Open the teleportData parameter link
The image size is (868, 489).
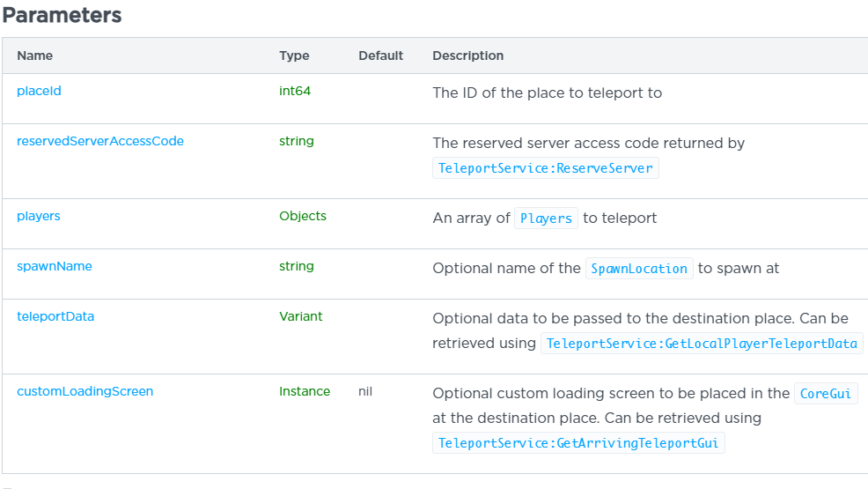tap(55, 317)
